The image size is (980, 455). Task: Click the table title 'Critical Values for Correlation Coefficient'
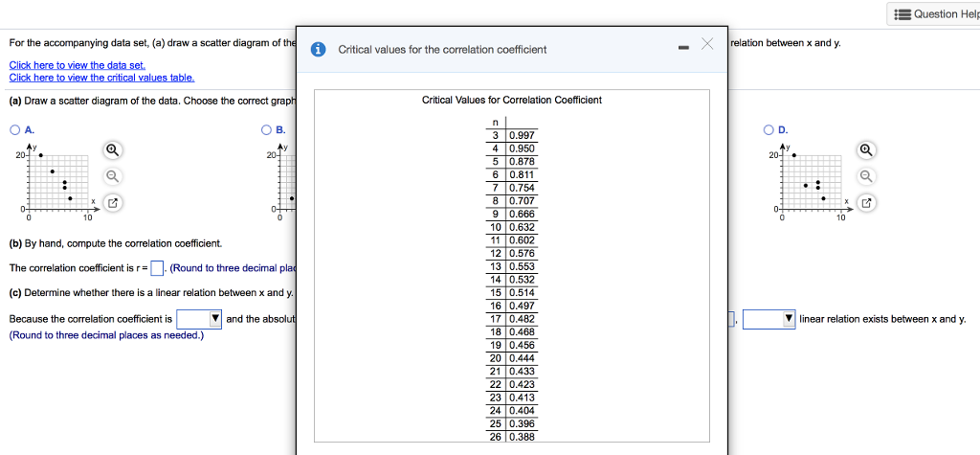click(x=512, y=100)
